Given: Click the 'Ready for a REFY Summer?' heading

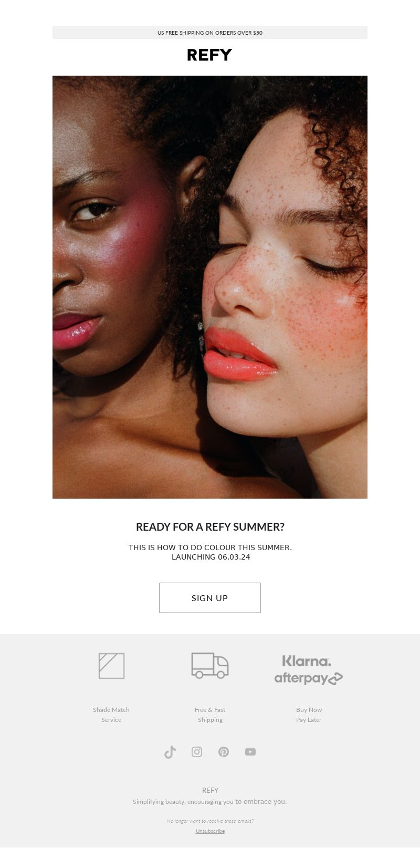Looking at the screenshot, I should click(210, 526).
